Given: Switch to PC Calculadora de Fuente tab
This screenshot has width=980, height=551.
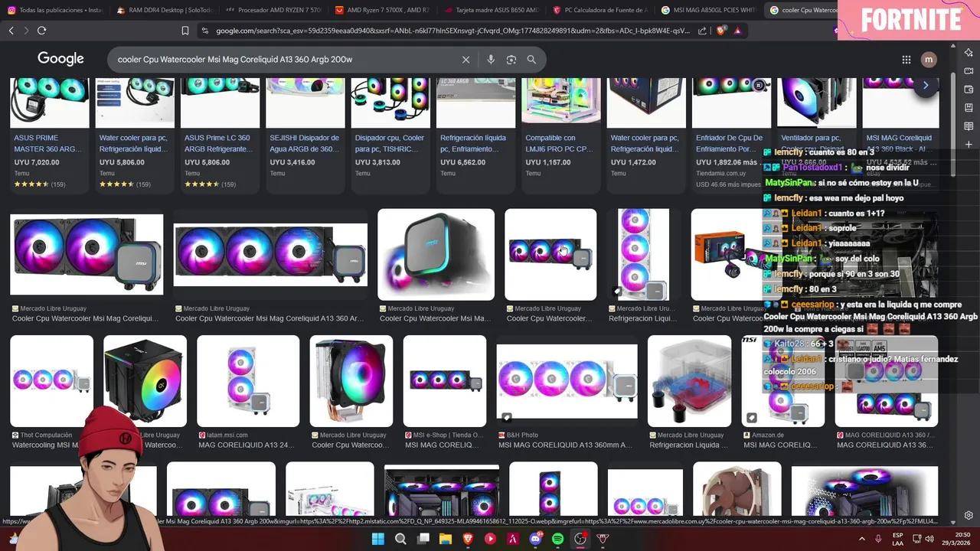Looking at the screenshot, I should (x=601, y=11).
